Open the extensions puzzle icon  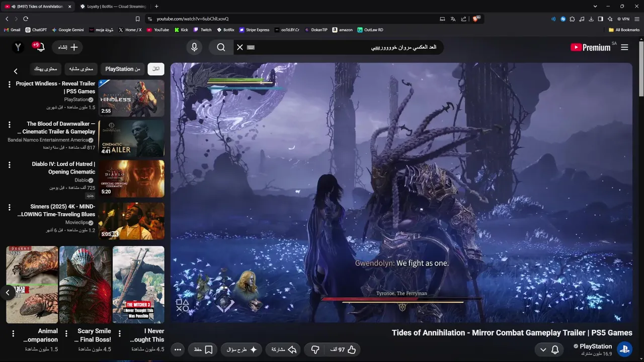point(572,19)
